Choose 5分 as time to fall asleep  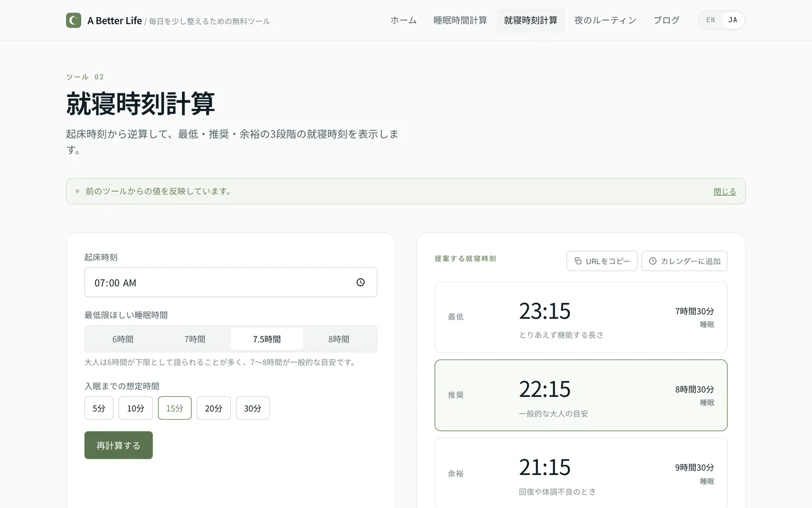point(98,408)
